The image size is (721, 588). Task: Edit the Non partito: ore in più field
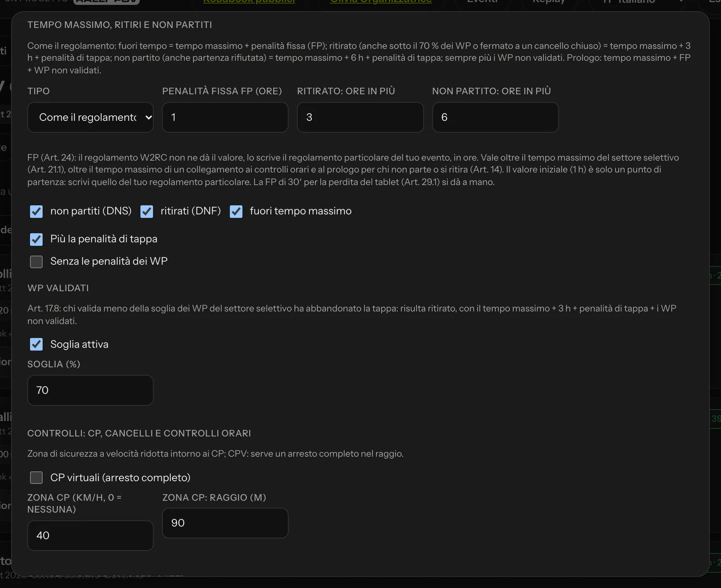495,117
